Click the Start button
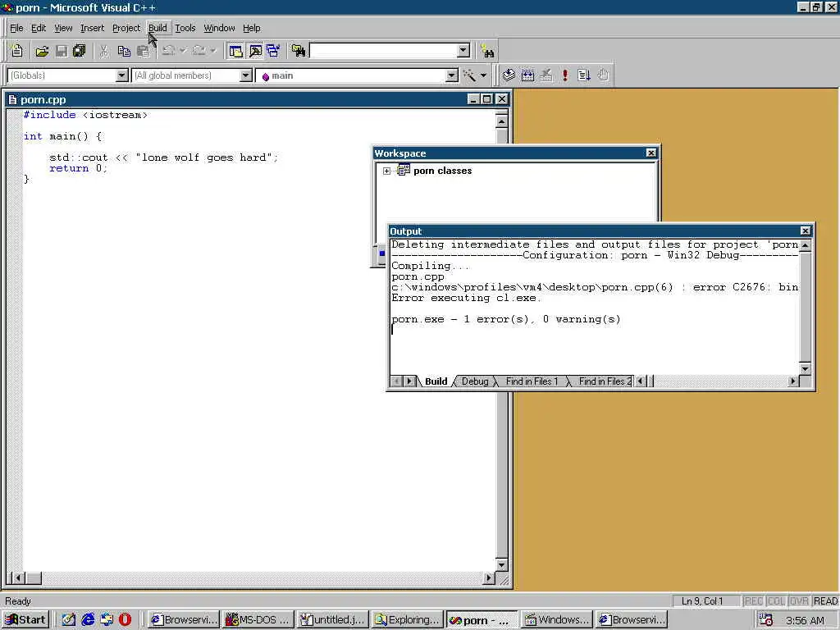 [x=25, y=620]
